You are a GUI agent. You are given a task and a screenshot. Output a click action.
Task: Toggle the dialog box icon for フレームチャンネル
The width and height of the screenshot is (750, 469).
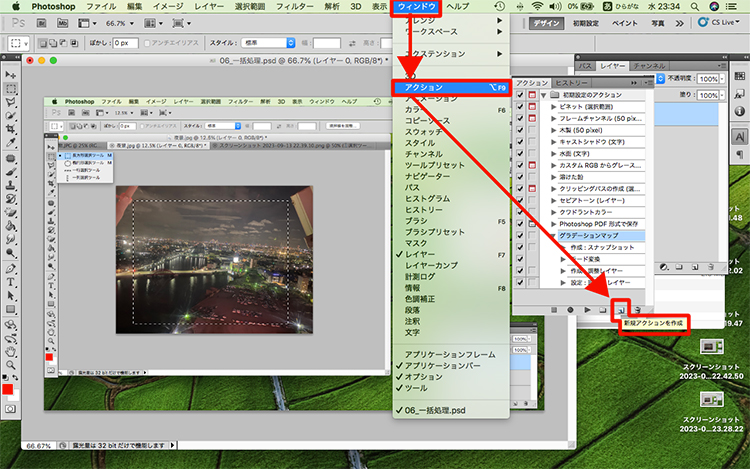[532, 118]
